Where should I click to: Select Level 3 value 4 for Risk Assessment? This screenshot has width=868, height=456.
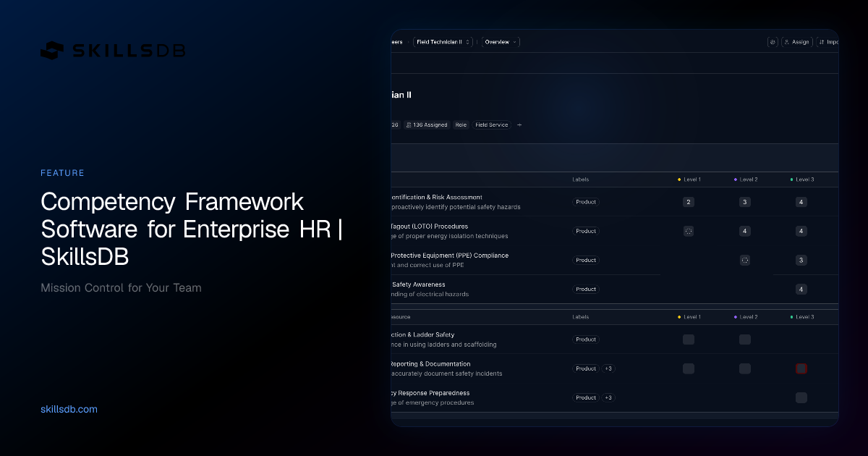pyautogui.click(x=801, y=202)
